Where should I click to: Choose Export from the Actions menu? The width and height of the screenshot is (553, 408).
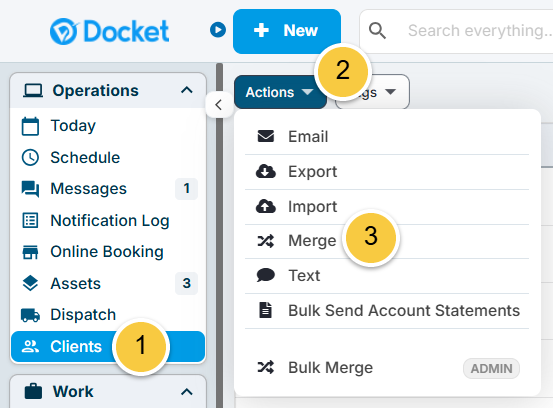coord(387,172)
